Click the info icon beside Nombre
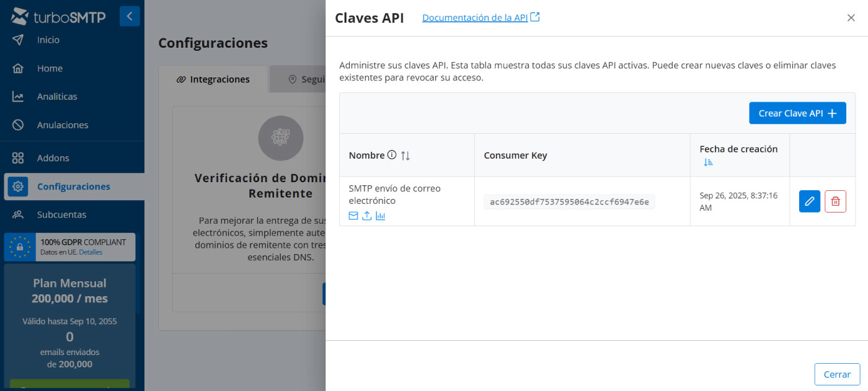Image resolution: width=868 pixels, height=391 pixels. point(392,155)
